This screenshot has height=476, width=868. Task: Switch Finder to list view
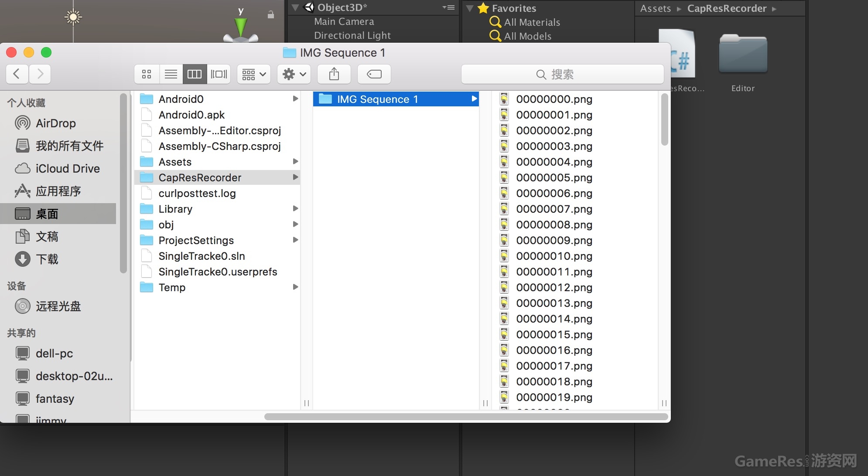171,74
